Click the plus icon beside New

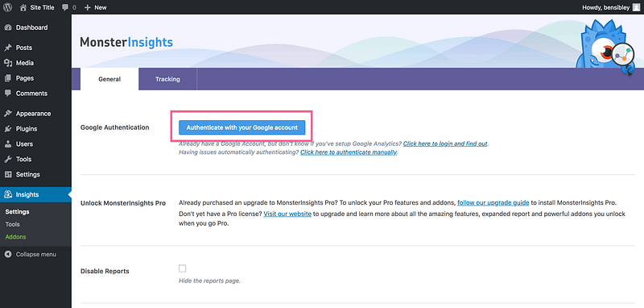click(x=87, y=7)
